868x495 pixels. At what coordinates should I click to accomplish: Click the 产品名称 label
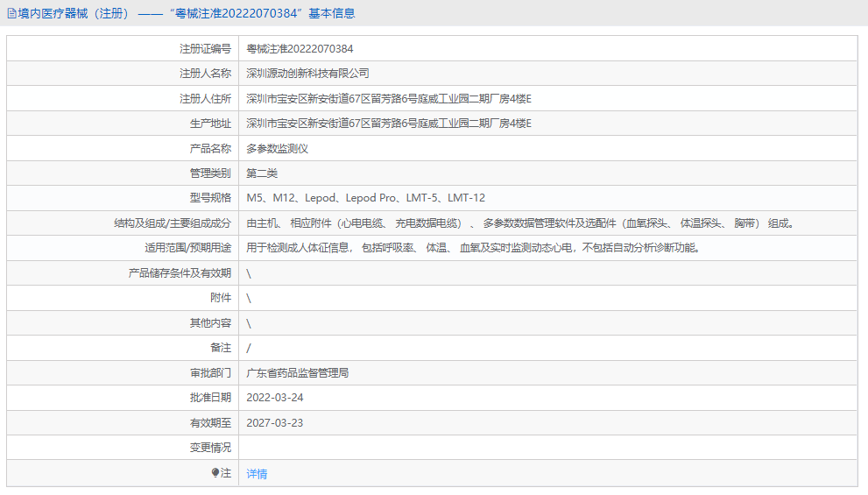(x=210, y=148)
